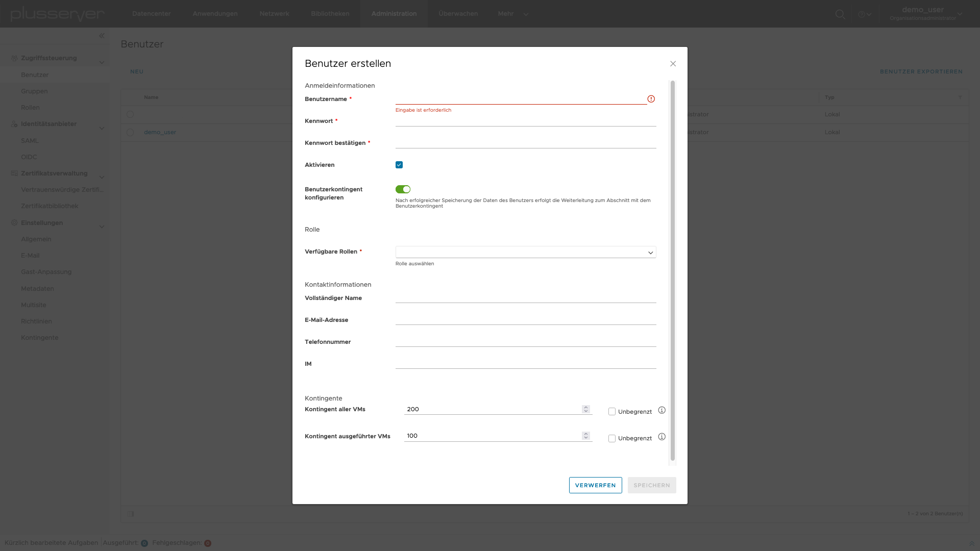
Task: Focus the Benutzername input field
Action: 521,99
